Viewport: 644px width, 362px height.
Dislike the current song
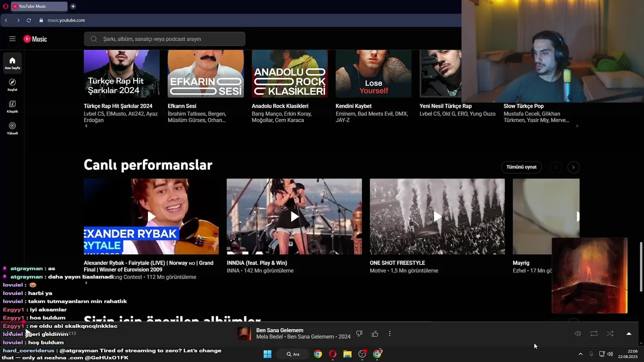(359, 333)
